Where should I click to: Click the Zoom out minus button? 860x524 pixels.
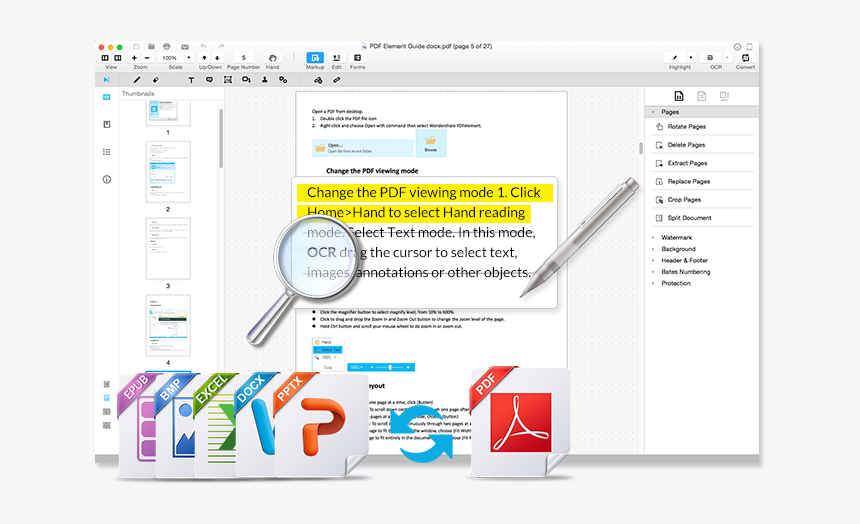[x=147, y=58]
